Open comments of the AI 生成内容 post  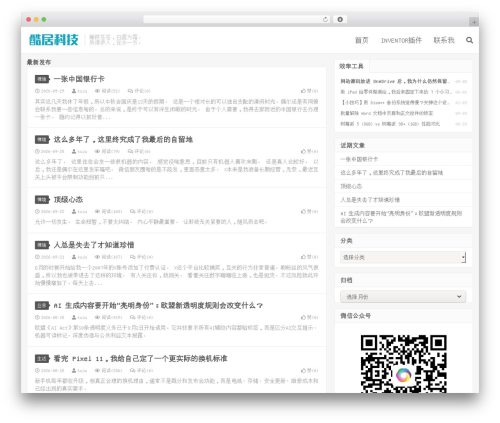coord(141,317)
